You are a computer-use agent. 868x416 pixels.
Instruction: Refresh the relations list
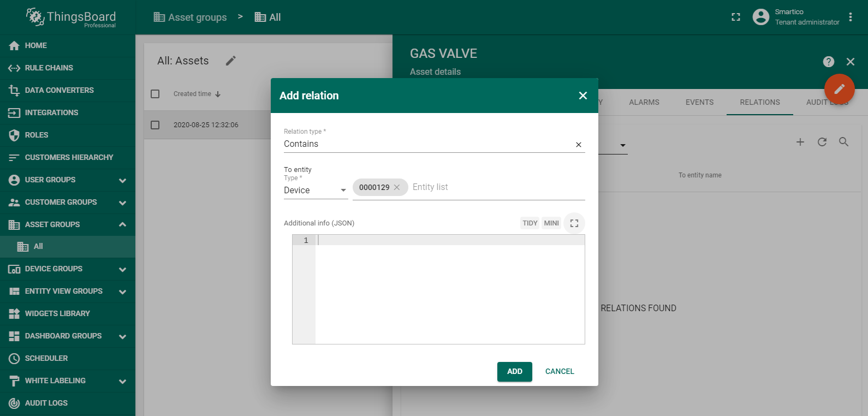point(822,142)
